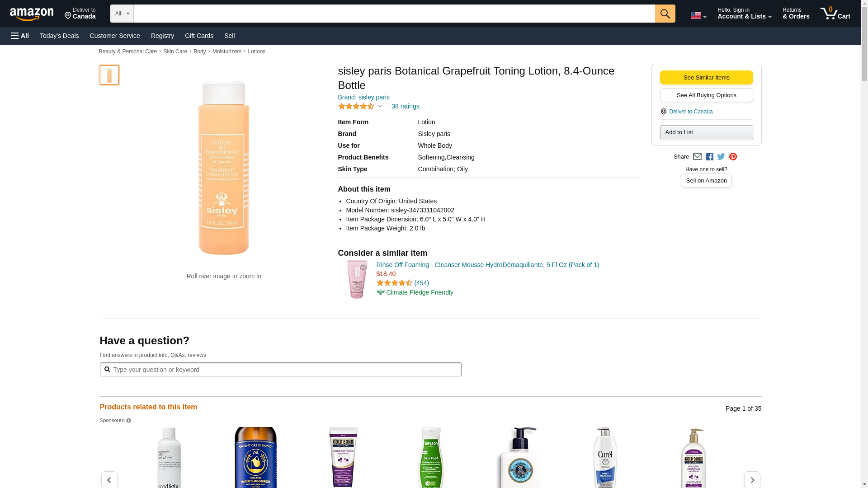This screenshot has width=868, height=488.
Task: Share the product on Twitter
Action: [721, 157]
